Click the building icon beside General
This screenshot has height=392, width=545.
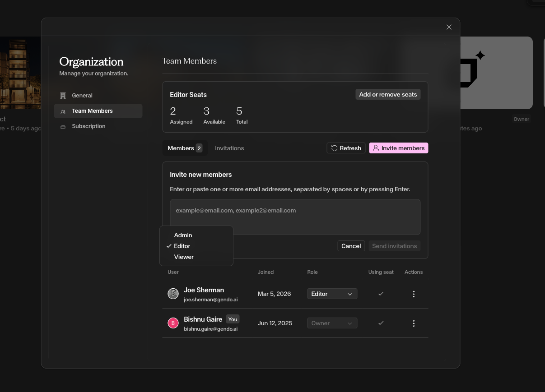click(x=63, y=96)
